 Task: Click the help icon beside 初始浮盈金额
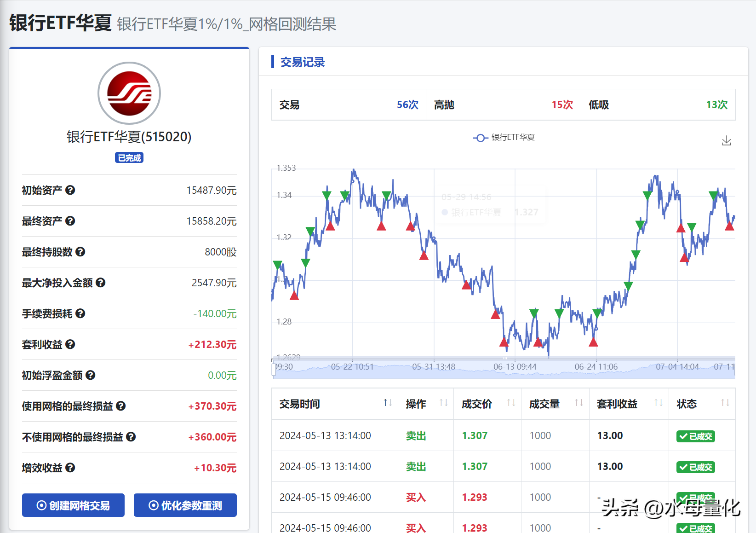click(x=90, y=375)
